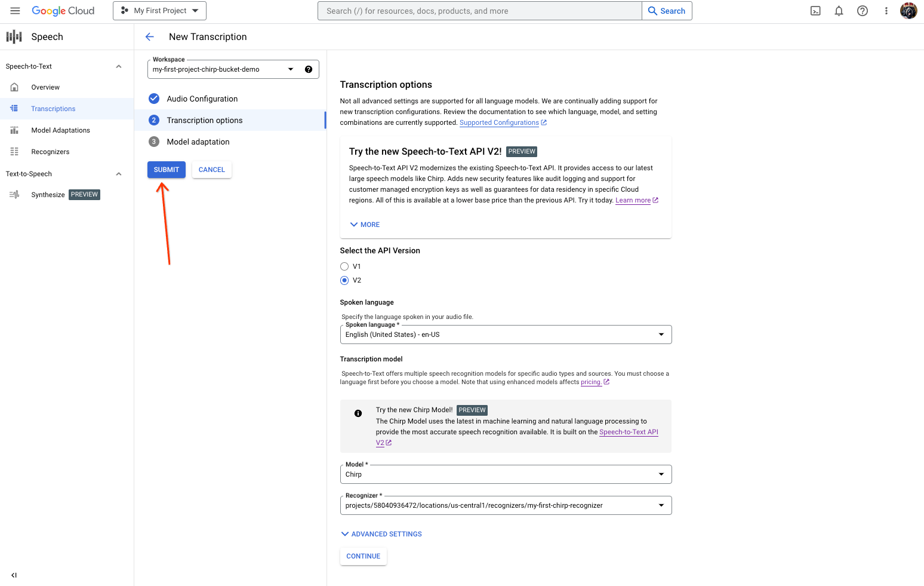
Task: Open the Model dropdown showing Chirp
Action: (506, 474)
